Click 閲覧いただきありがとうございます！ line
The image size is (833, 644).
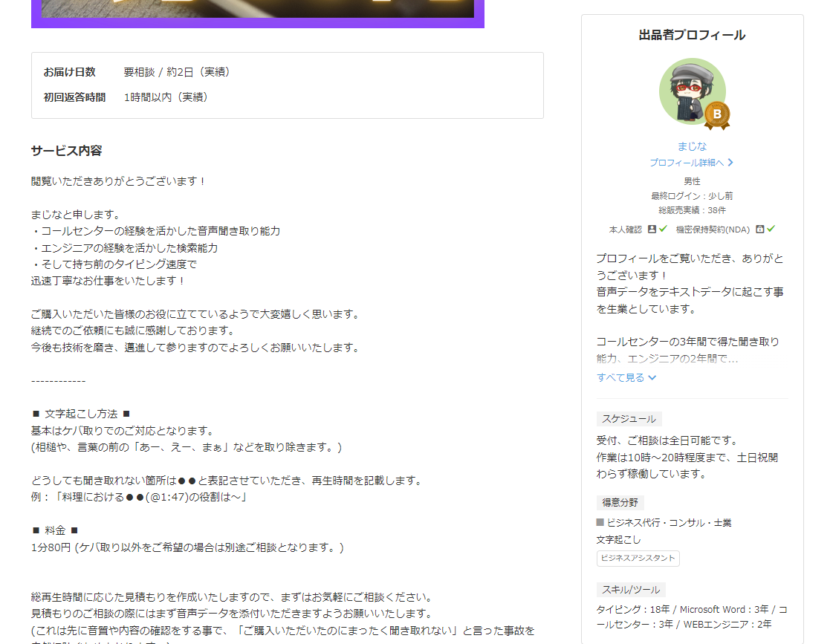coord(118,181)
